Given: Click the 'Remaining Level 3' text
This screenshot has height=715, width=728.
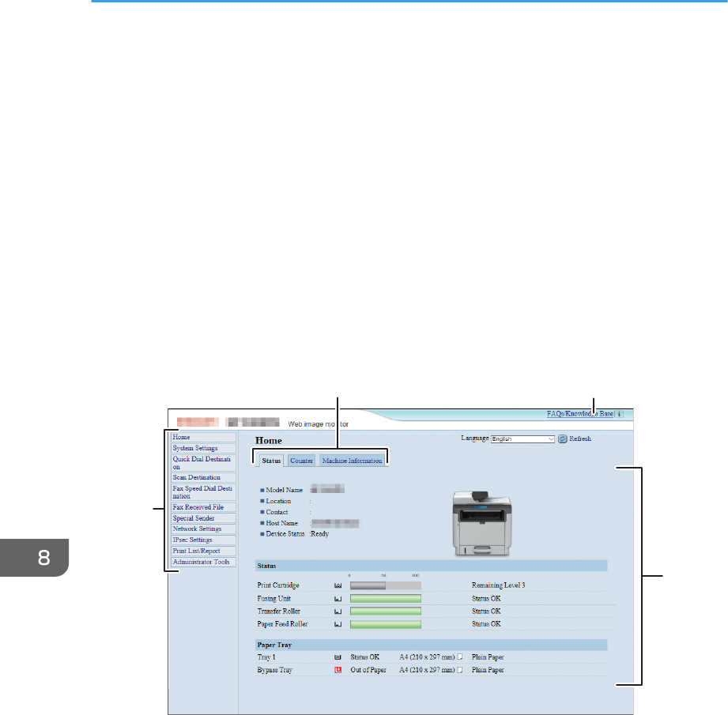Looking at the screenshot, I should (498, 585).
